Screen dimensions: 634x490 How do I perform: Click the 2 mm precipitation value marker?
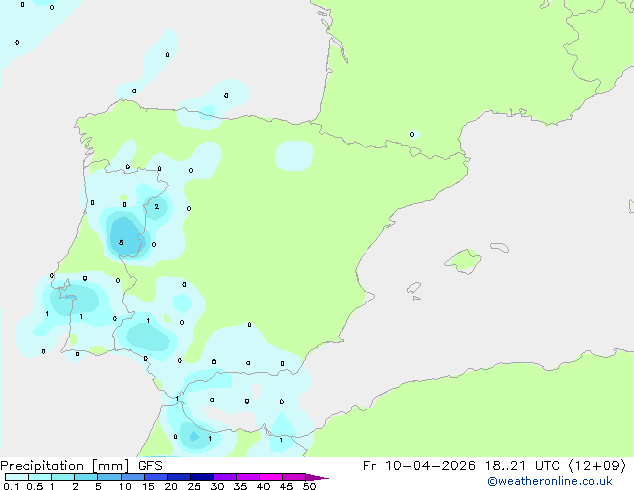coord(156,207)
